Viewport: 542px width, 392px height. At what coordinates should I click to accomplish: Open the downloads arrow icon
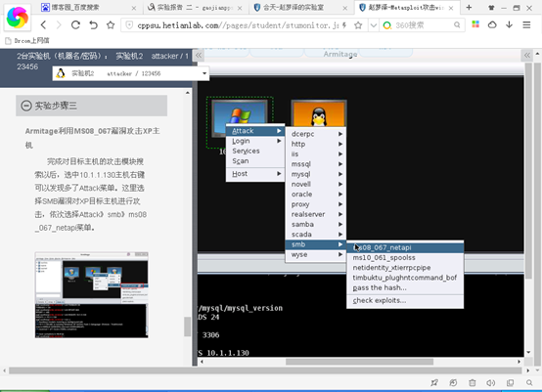point(509,24)
